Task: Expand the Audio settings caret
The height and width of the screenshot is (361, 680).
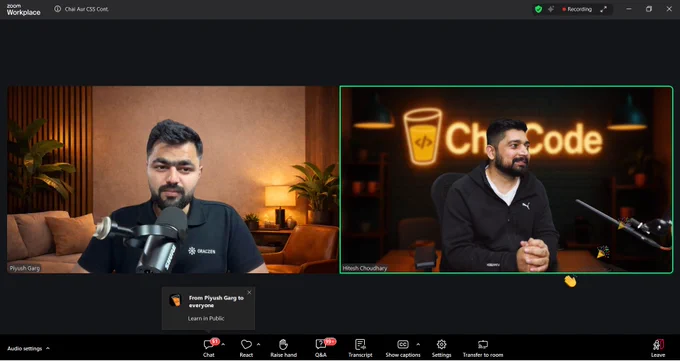Action: (x=48, y=348)
